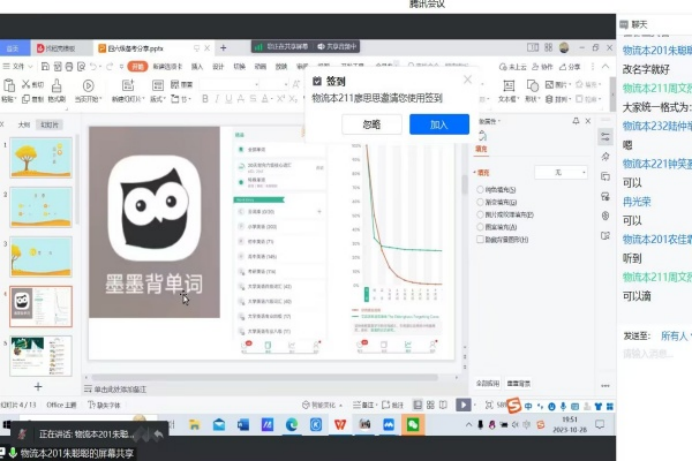Open the 插入 ribbon tab
The image size is (692, 461).
tap(196, 66)
